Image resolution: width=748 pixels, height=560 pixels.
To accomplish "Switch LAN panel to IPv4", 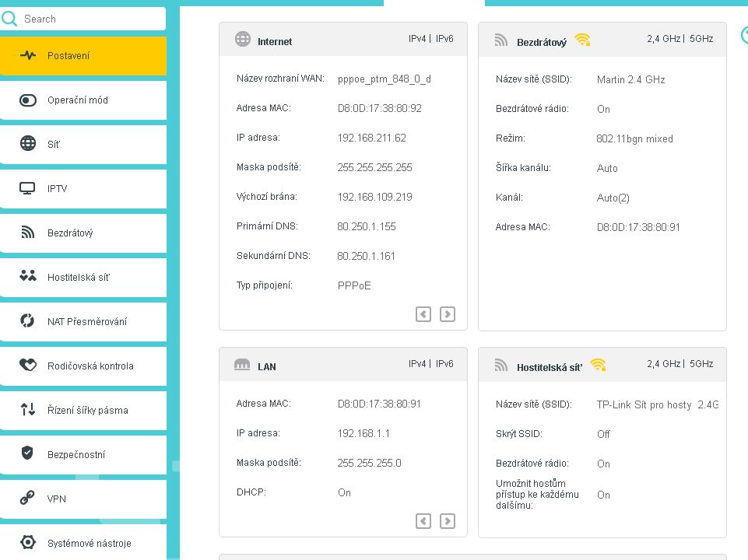I will pos(417,364).
